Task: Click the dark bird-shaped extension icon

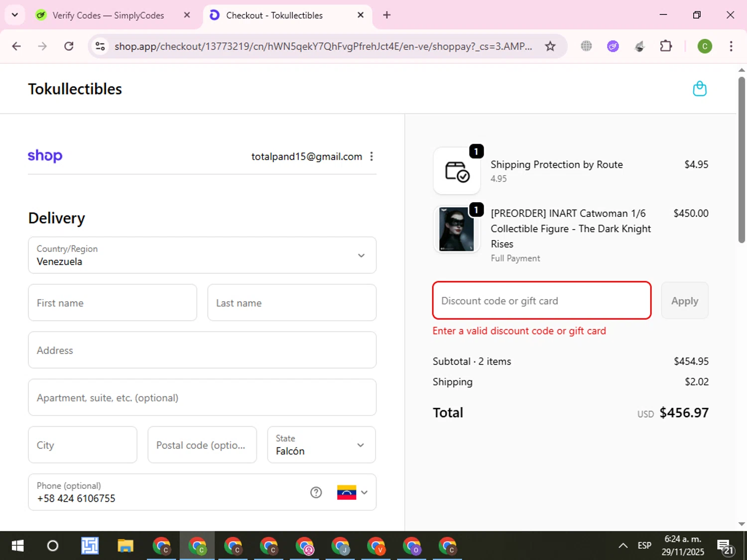Action: pyautogui.click(x=640, y=46)
